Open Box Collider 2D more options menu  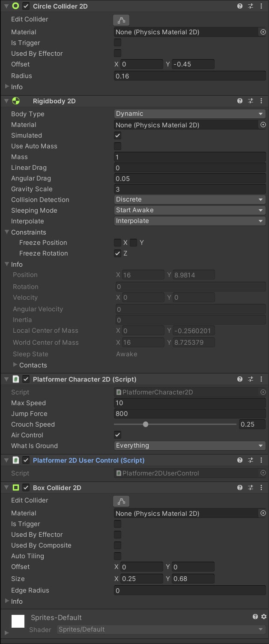click(x=261, y=488)
